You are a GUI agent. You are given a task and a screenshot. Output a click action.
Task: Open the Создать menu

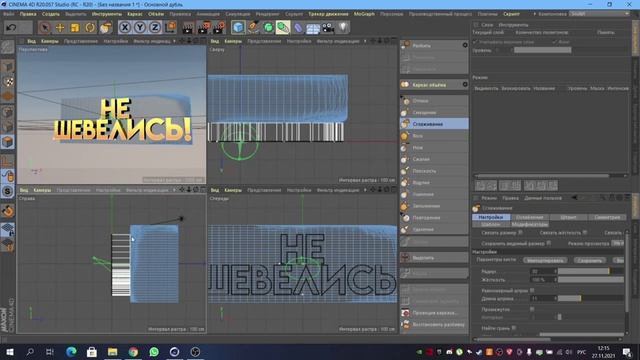coord(51,14)
